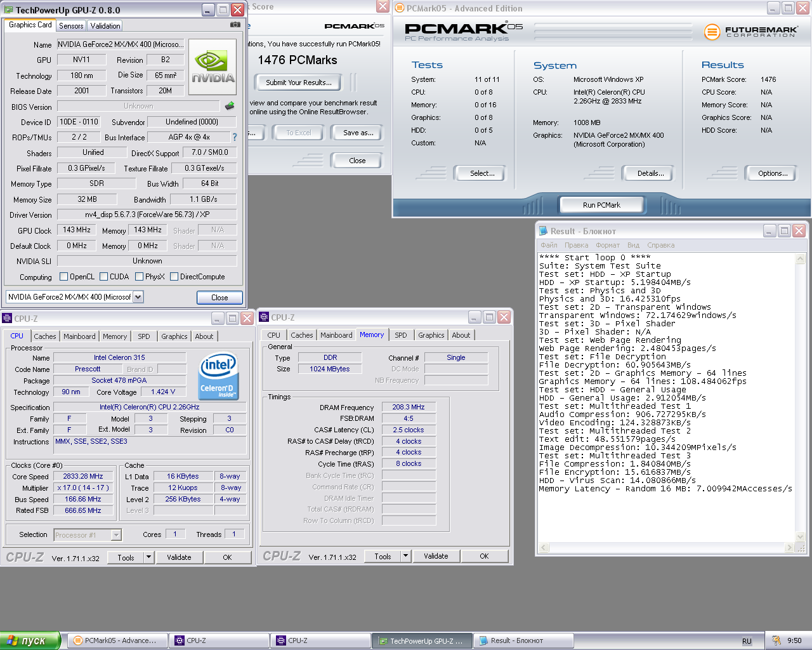Click DRAM Frequency value 208.3 MHz
The image size is (812, 650).
tap(409, 407)
